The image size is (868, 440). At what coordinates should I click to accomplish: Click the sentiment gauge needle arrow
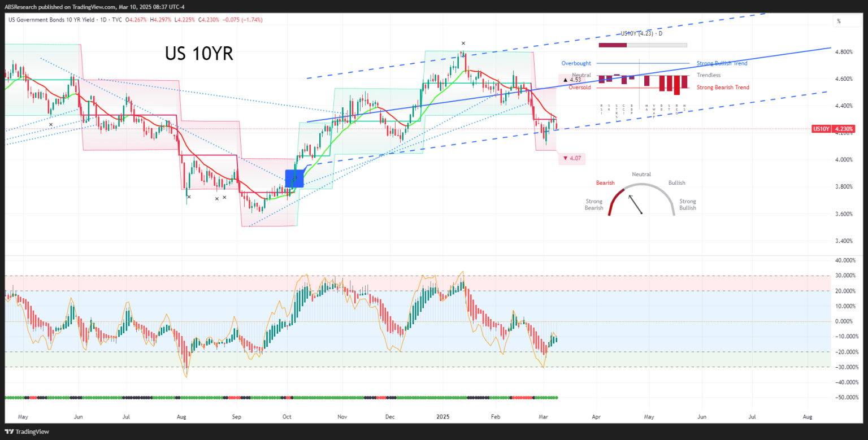(635, 204)
